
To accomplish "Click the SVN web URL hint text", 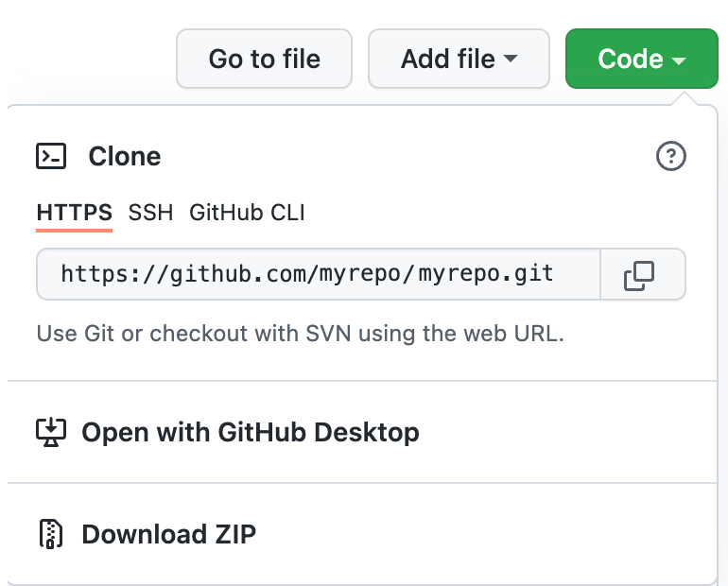I will coord(300,333).
